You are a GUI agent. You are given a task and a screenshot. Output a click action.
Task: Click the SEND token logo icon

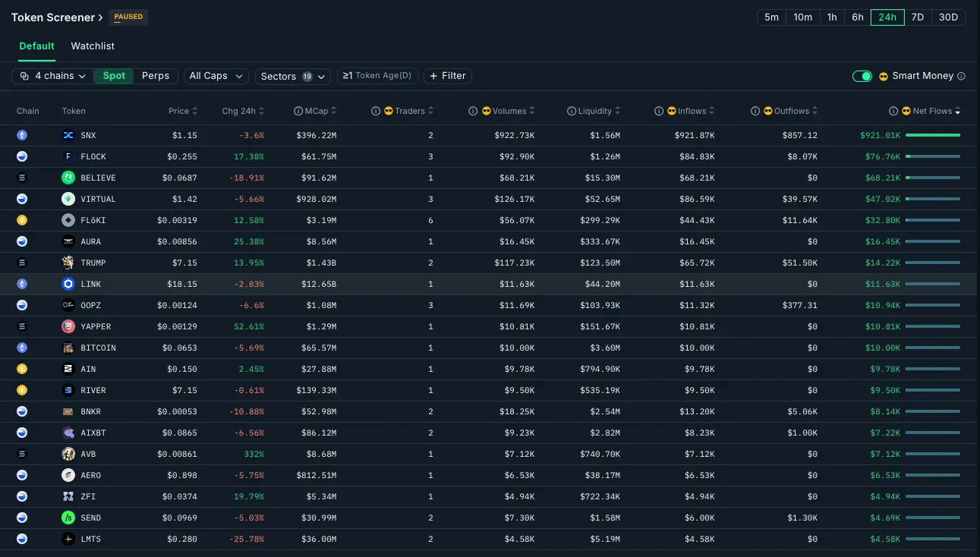click(68, 518)
